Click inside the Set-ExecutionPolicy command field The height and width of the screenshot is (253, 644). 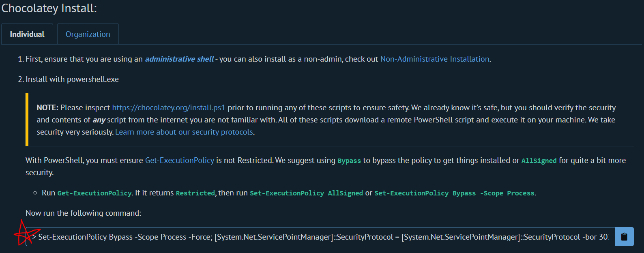(320, 237)
